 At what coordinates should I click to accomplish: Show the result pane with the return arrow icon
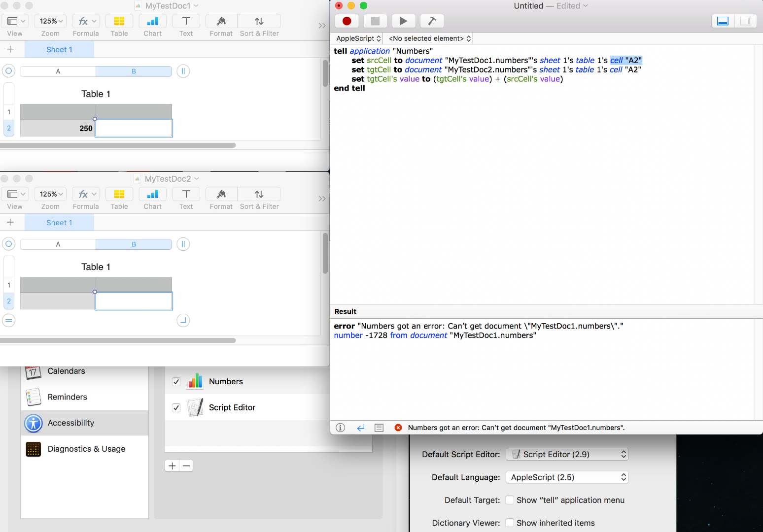pyautogui.click(x=361, y=428)
